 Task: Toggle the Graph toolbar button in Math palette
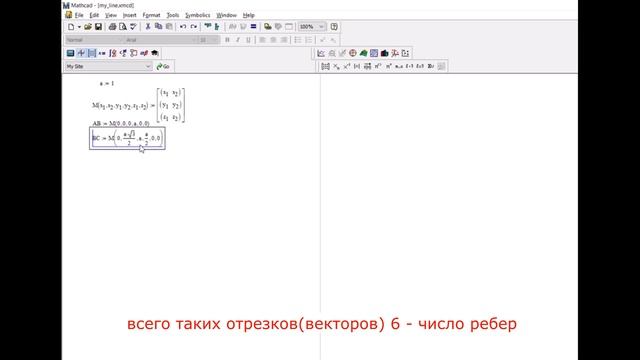pyautogui.click(x=81, y=53)
